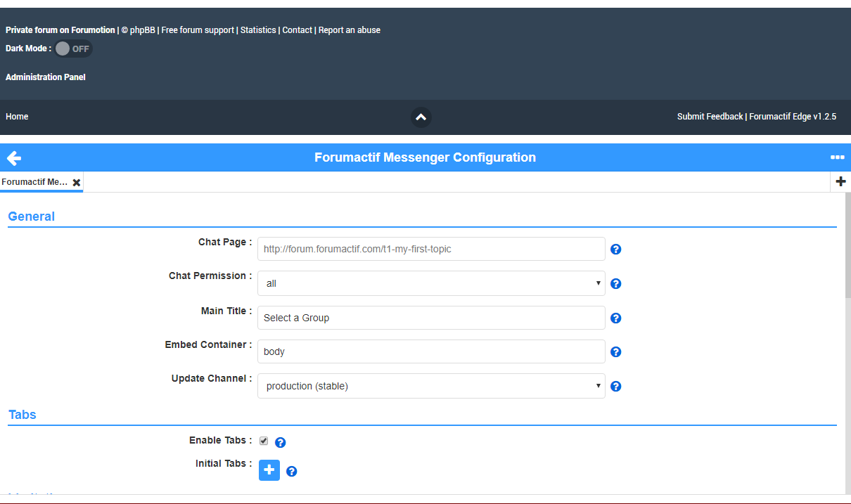The width and height of the screenshot is (851, 504).
Task: Click the Forumactif Messenger Configuration title
Action: point(425,157)
